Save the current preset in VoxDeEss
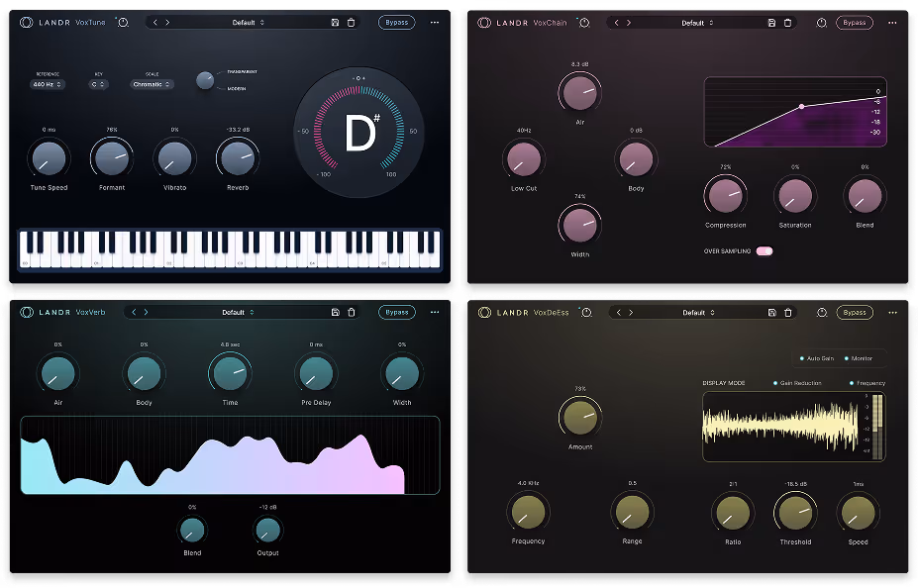 772,313
